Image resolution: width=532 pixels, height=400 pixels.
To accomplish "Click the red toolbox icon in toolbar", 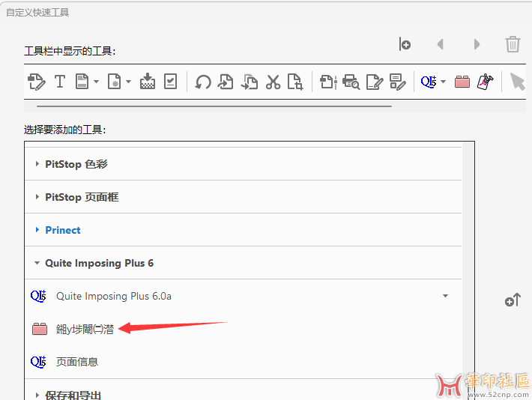I will point(462,82).
